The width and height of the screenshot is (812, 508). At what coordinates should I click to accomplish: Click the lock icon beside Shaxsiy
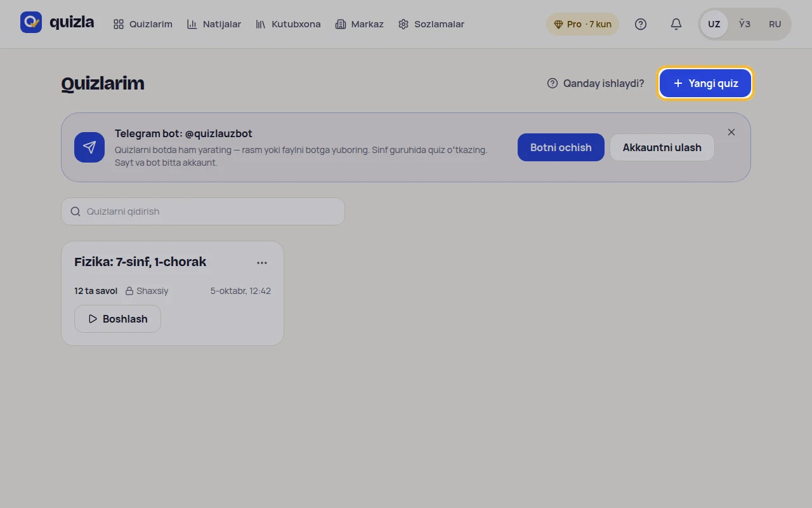click(129, 291)
